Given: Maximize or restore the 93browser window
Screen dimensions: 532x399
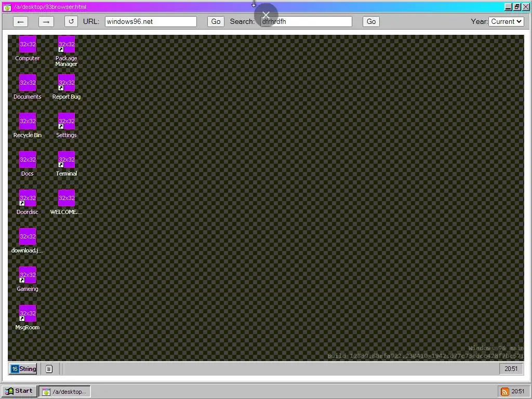Looking at the screenshot, I should pyautogui.click(x=517, y=7).
